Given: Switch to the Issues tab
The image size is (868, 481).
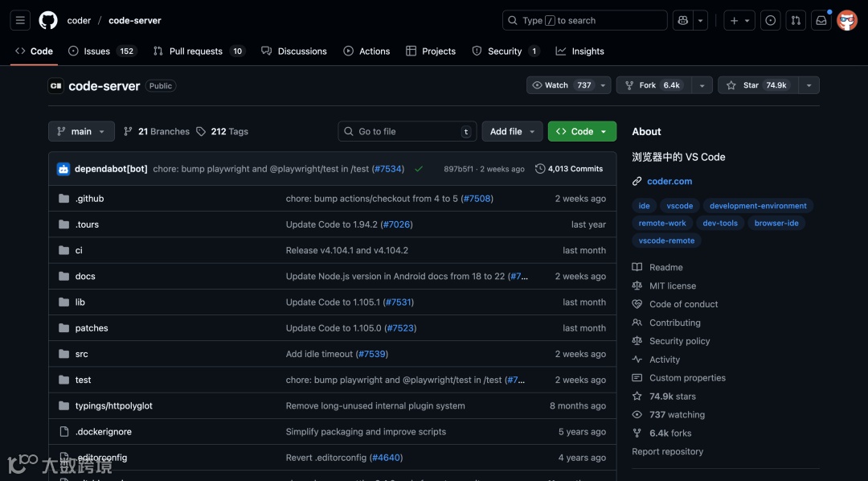Looking at the screenshot, I should 102,51.
